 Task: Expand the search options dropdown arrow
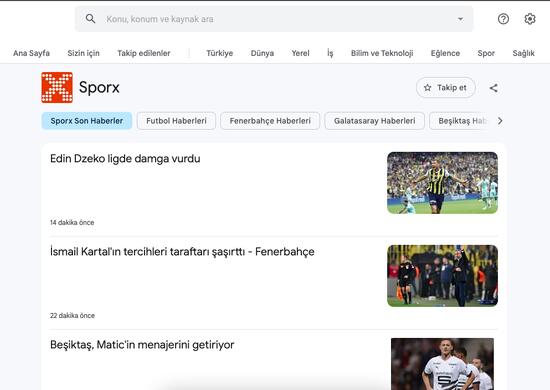coord(460,19)
